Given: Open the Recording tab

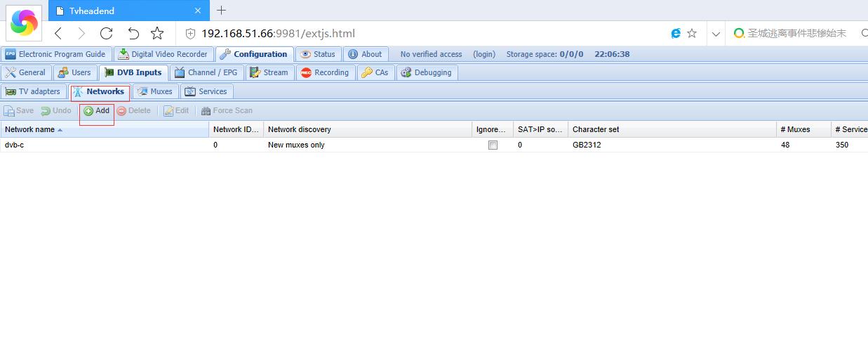Looking at the screenshot, I should (x=325, y=72).
